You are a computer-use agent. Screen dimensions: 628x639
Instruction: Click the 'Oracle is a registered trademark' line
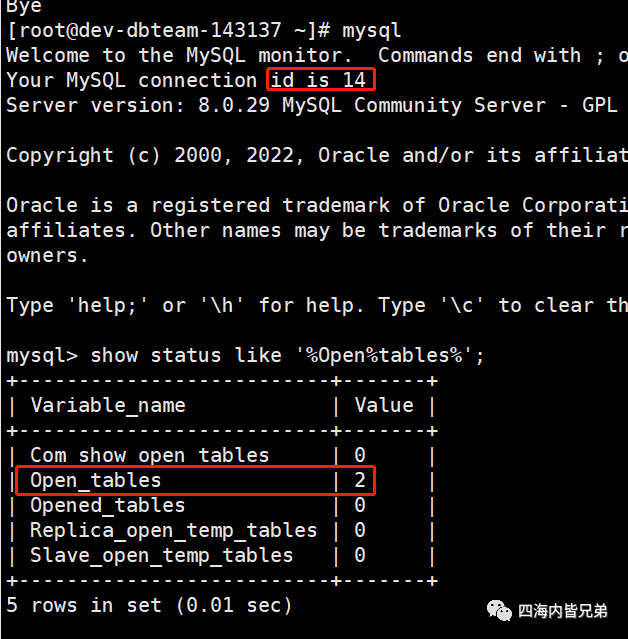[x=317, y=205]
